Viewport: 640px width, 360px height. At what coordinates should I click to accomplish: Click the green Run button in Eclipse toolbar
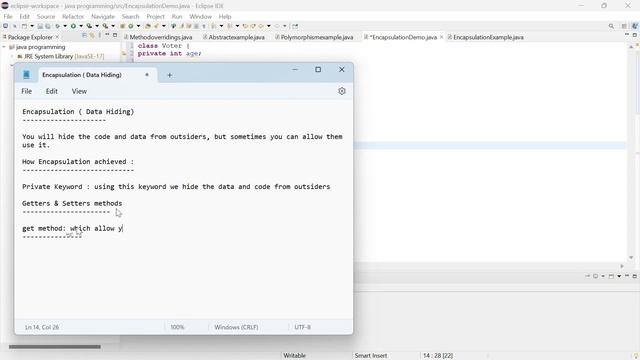point(73,26)
